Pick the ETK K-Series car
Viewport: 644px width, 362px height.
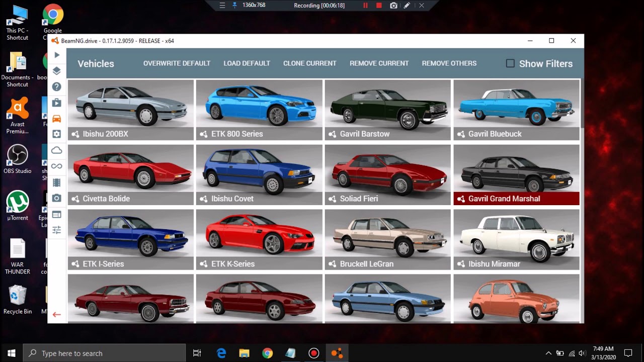[x=259, y=239]
